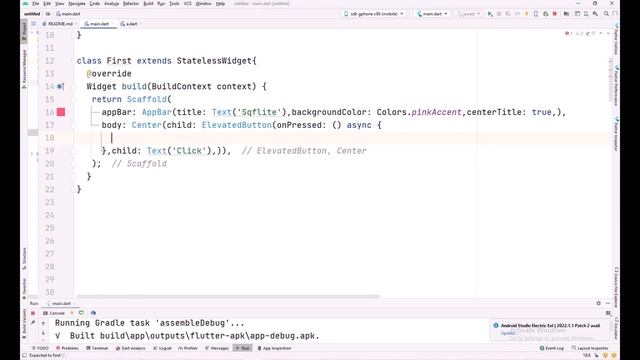Open the Event Log
640x360 pixels.
[x=551, y=348]
